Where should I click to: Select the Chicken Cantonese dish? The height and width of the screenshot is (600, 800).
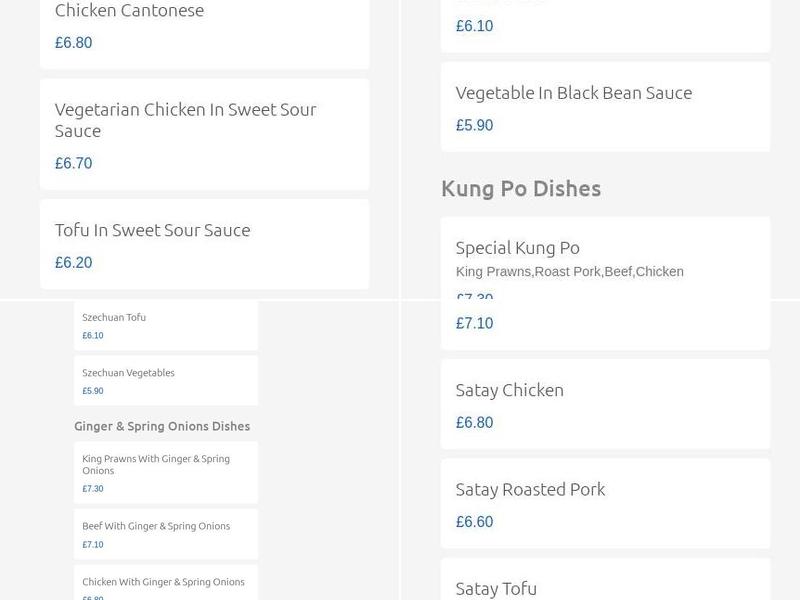point(130,11)
